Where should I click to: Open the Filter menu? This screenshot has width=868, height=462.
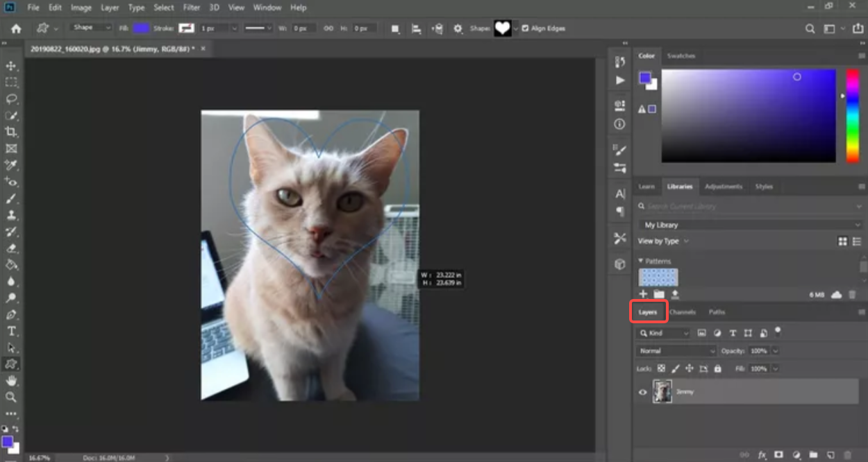pos(191,8)
